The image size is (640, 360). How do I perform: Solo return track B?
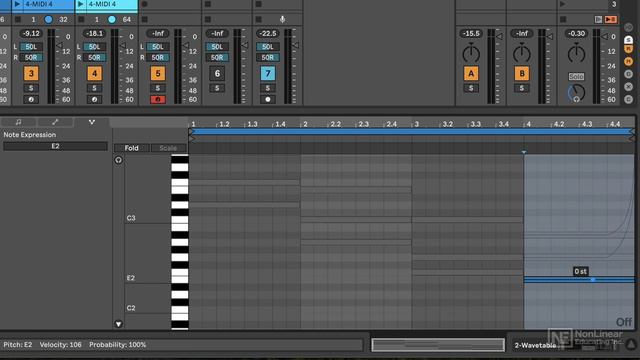[522, 88]
